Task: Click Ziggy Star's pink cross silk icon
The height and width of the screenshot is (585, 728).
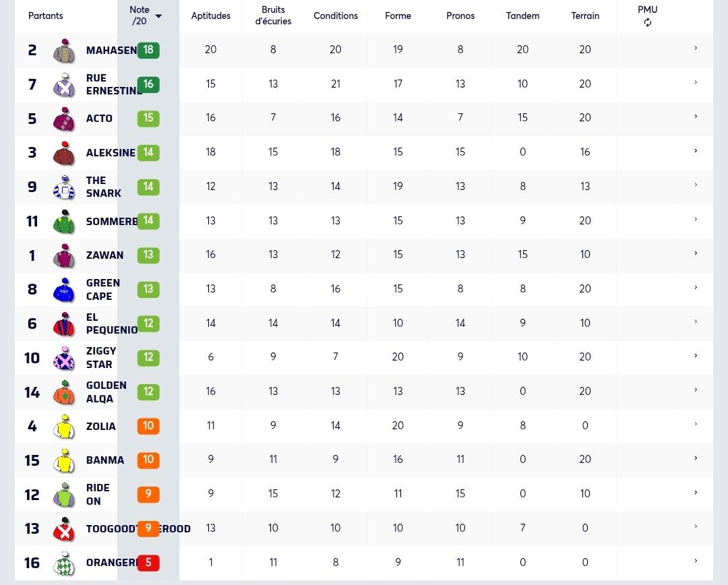Action: [x=64, y=358]
